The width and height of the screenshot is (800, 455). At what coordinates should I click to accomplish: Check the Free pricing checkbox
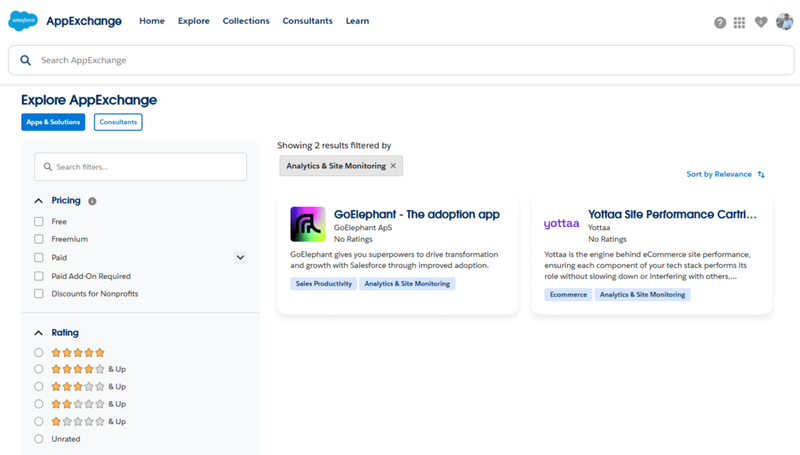click(x=39, y=221)
